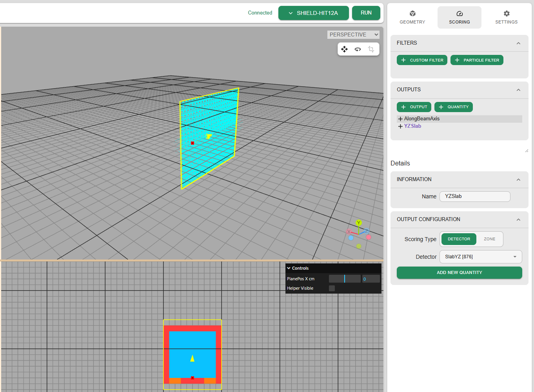The width and height of the screenshot is (534, 392).
Task: Expand the AlongBeamAxis plus icon
Action: [400, 119]
